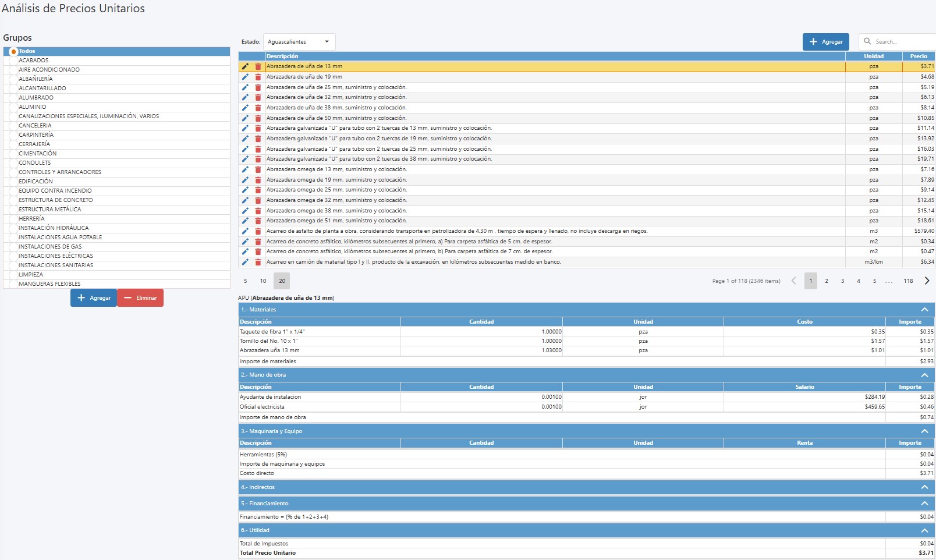The image size is (936, 560).
Task: Set page size to 10 items
Action: coord(263,281)
